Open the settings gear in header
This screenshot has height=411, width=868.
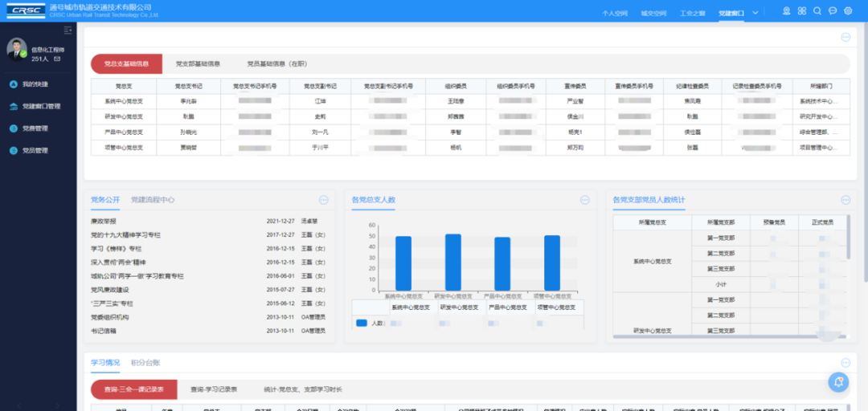pyautogui.click(x=848, y=11)
